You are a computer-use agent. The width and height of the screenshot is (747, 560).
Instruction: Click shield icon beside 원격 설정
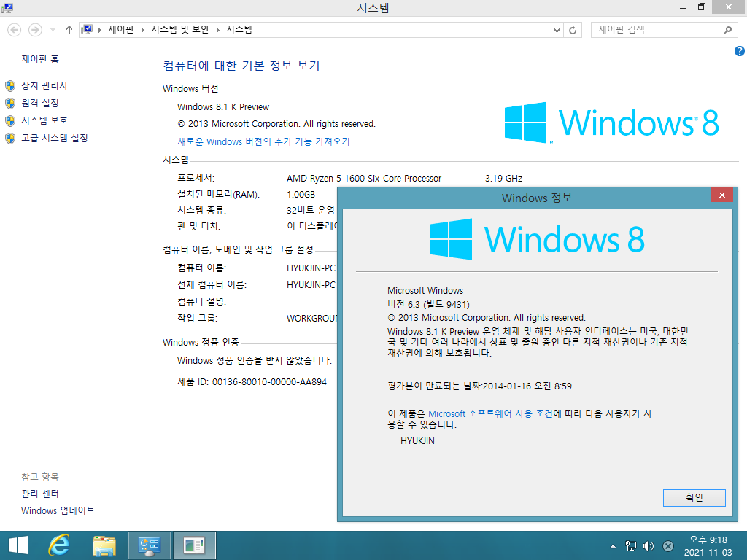click(x=10, y=104)
